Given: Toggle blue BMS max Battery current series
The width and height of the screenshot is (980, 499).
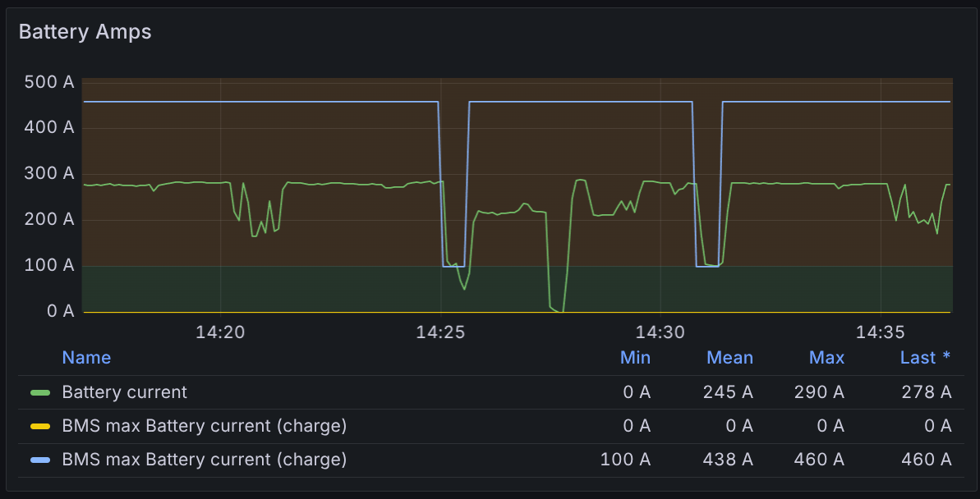Looking at the screenshot, I should 204,460.
